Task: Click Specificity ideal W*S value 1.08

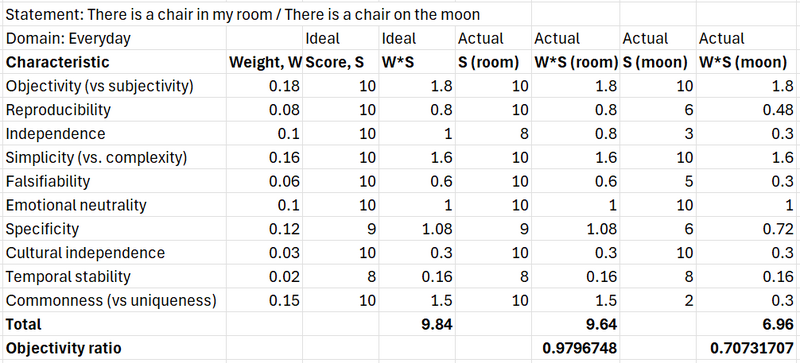Action: coord(417,229)
